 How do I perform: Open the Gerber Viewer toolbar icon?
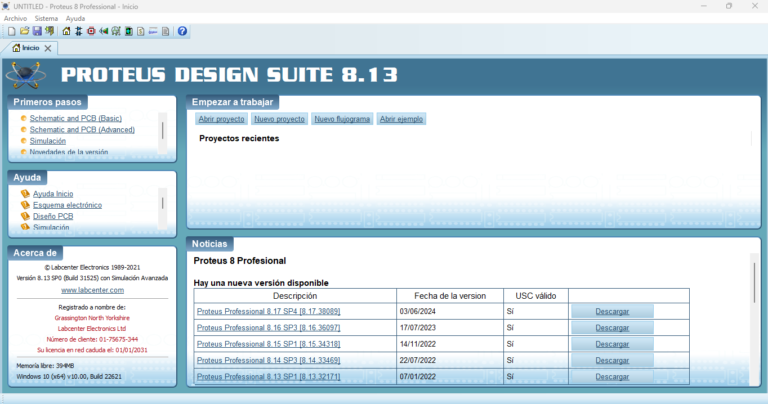tap(116, 31)
